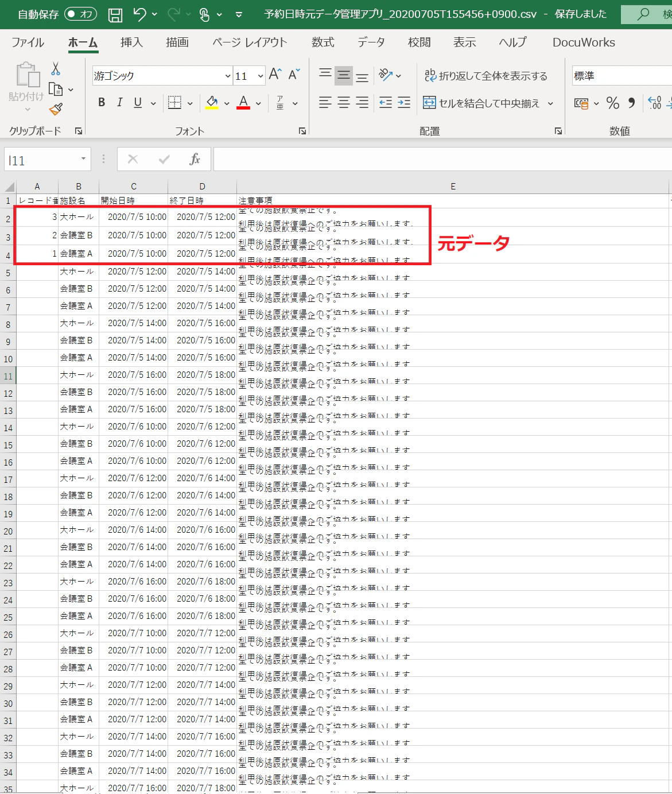Toggle underline formatting

pos(138,103)
